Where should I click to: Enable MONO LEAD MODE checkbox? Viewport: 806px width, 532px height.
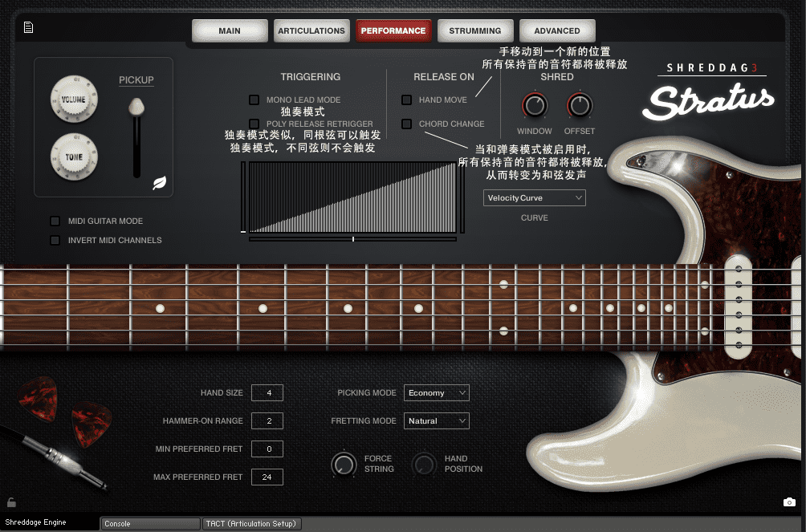[254, 99]
